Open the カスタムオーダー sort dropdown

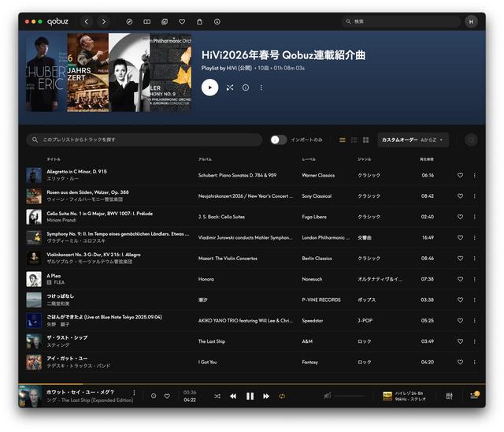414,140
